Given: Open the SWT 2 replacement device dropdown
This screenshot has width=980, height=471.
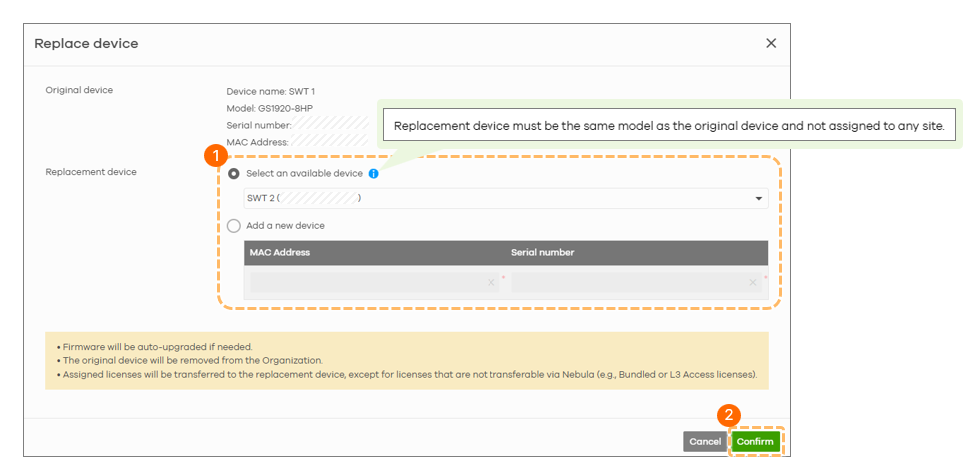Looking at the screenshot, I should click(x=505, y=199).
